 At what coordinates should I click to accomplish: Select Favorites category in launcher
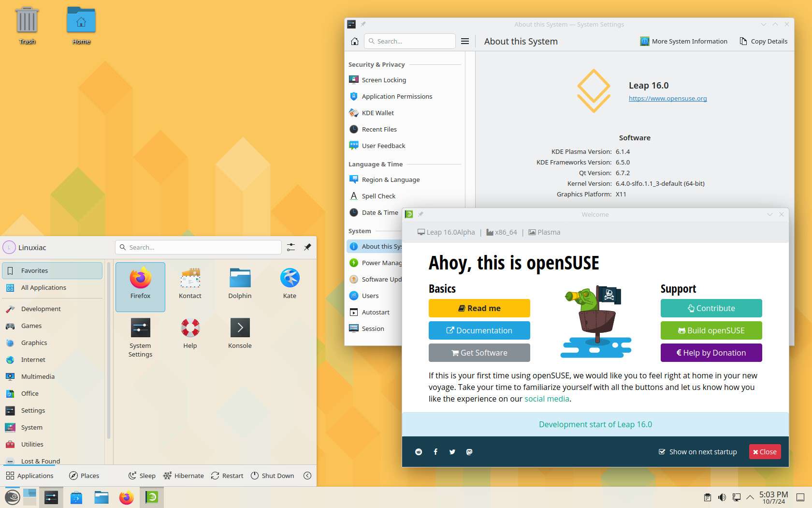pyautogui.click(x=52, y=270)
